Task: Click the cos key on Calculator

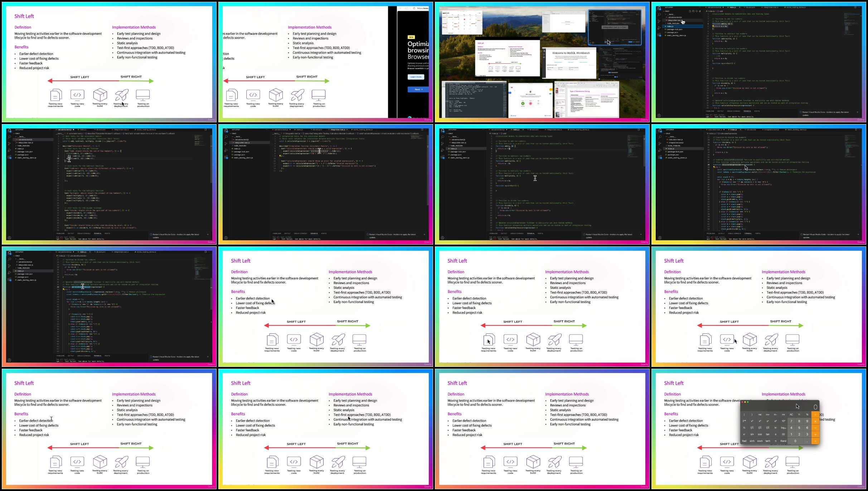Action: 760,434
